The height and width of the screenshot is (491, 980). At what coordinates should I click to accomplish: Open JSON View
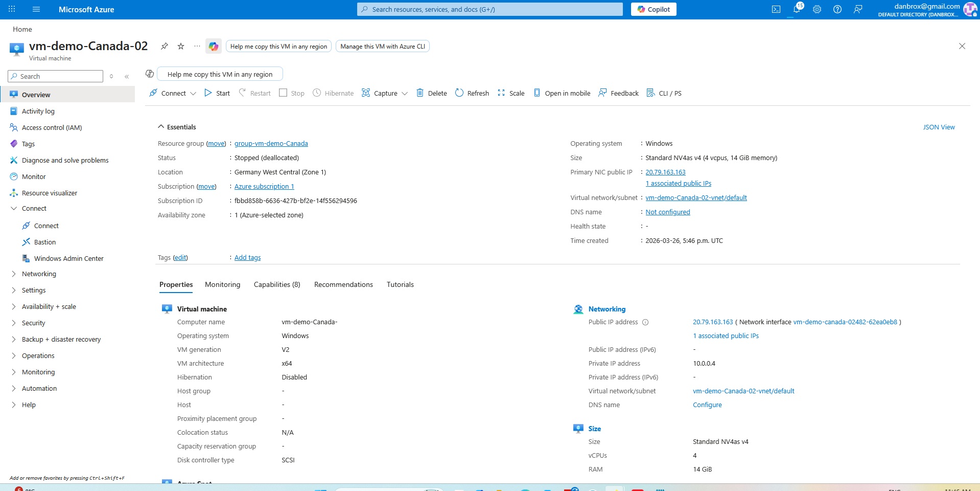(939, 127)
